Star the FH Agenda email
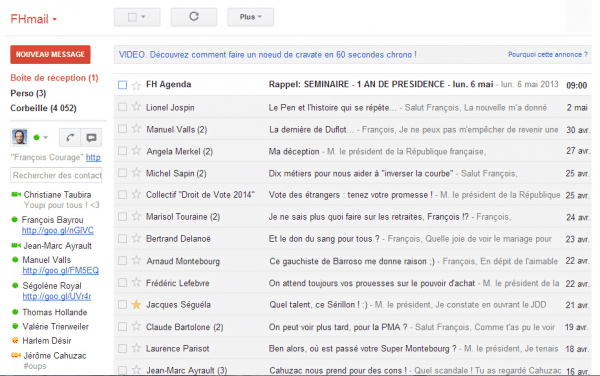 click(x=136, y=85)
